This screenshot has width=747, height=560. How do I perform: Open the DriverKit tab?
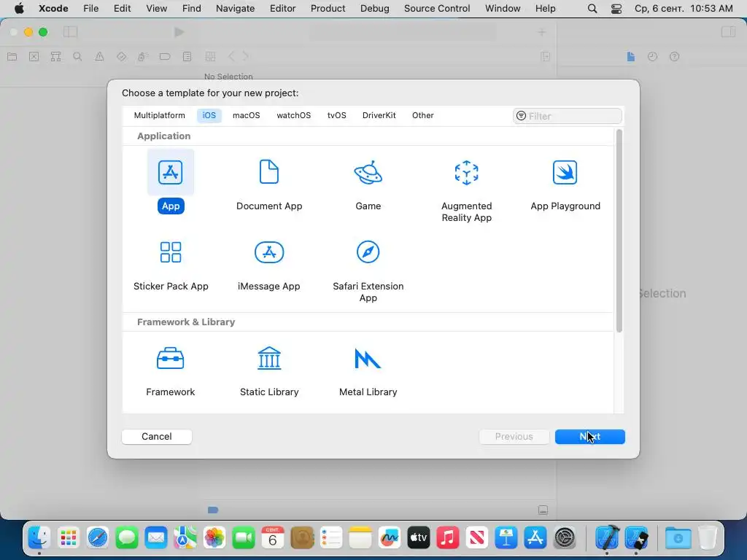pos(379,115)
